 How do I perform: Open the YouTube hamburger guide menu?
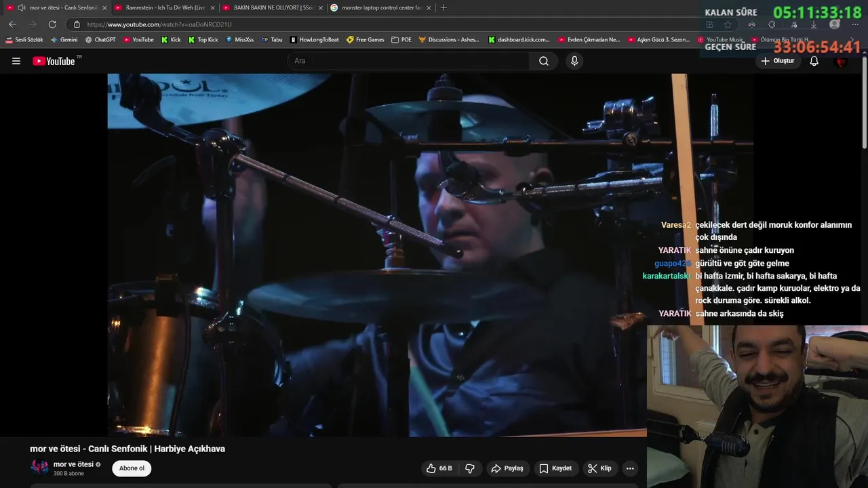click(x=16, y=61)
